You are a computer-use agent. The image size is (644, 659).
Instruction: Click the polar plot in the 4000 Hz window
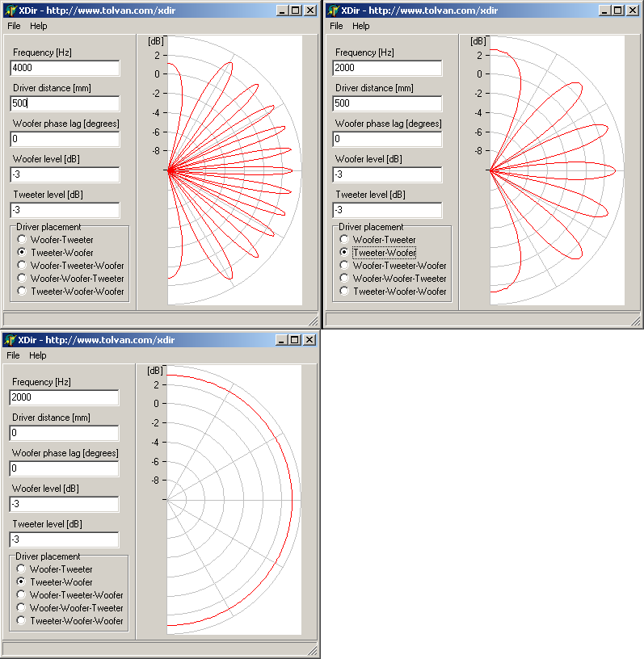click(234, 170)
